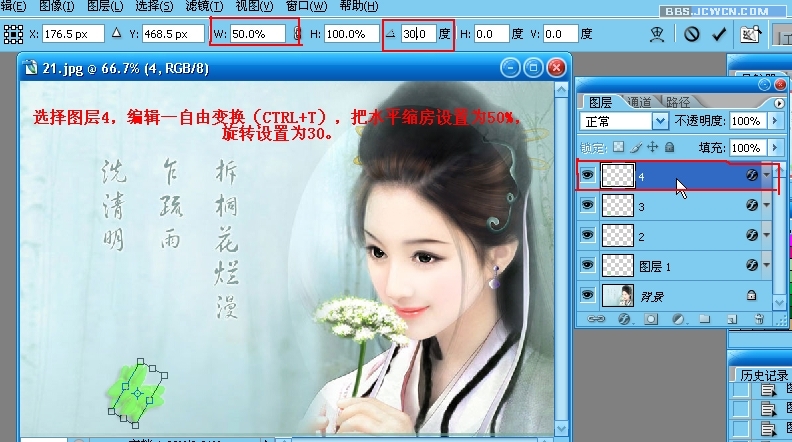Image resolution: width=792 pixels, height=442 pixels.
Task: Click the 不透明度 100% value field
Action: click(746, 121)
